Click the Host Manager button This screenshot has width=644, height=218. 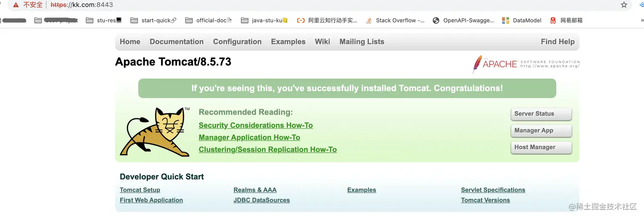(x=541, y=147)
